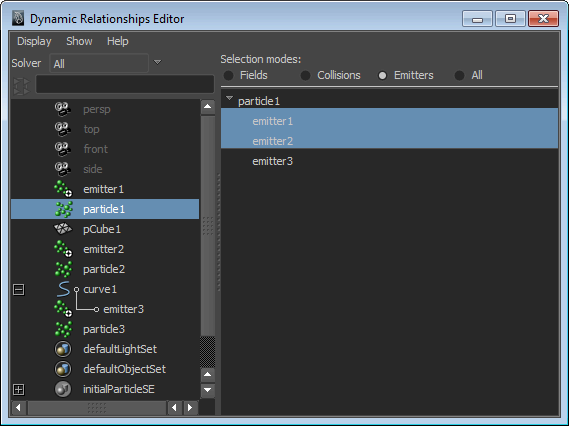Open the Show menu

(79, 41)
